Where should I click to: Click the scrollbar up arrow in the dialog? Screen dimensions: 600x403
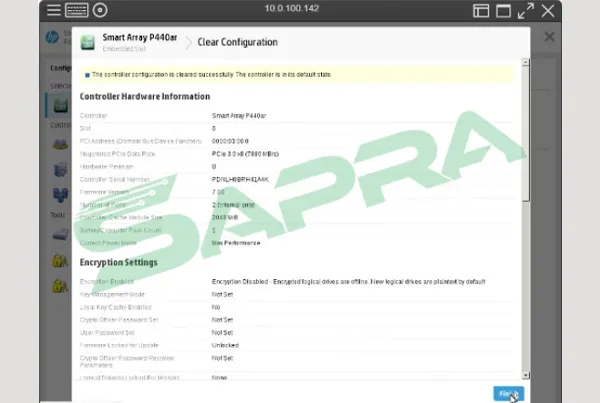[x=526, y=62]
